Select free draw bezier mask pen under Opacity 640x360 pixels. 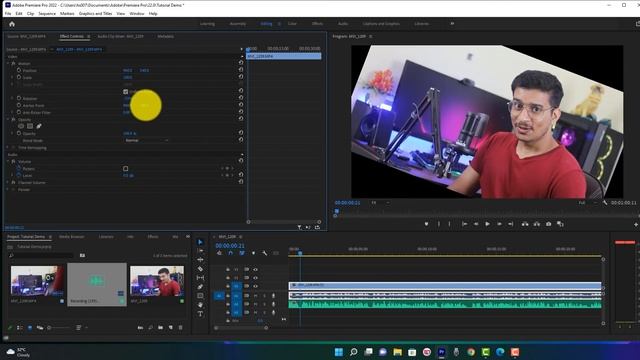(39, 126)
